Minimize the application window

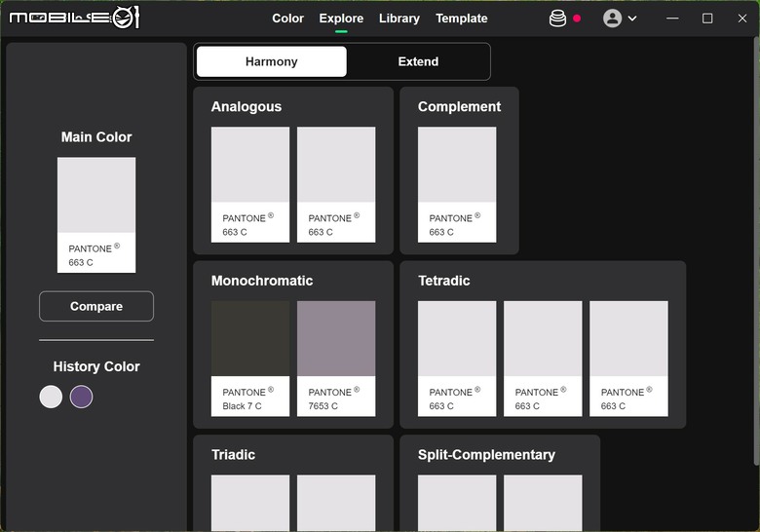coord(672,19)
